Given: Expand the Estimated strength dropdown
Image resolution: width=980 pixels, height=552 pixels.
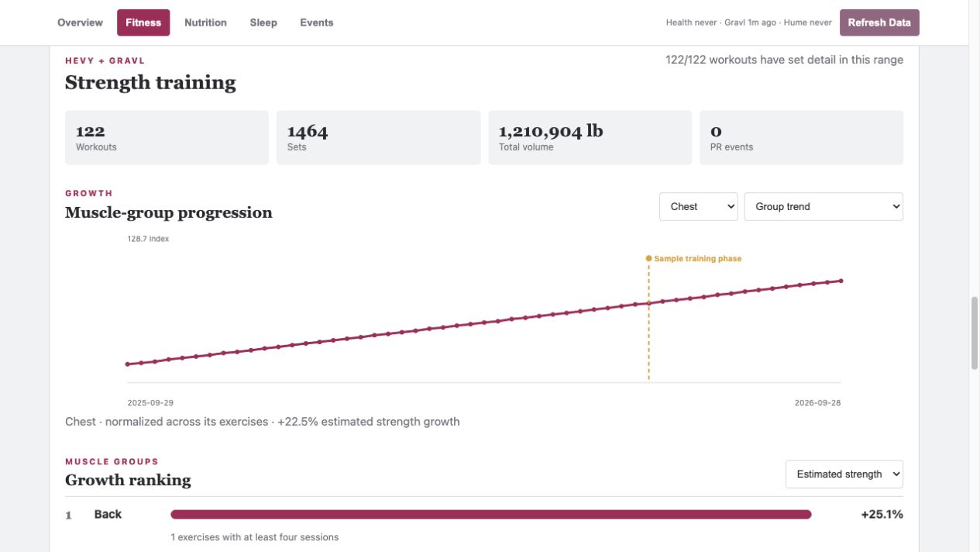Looking at the screenshot, I should [844, 474].
